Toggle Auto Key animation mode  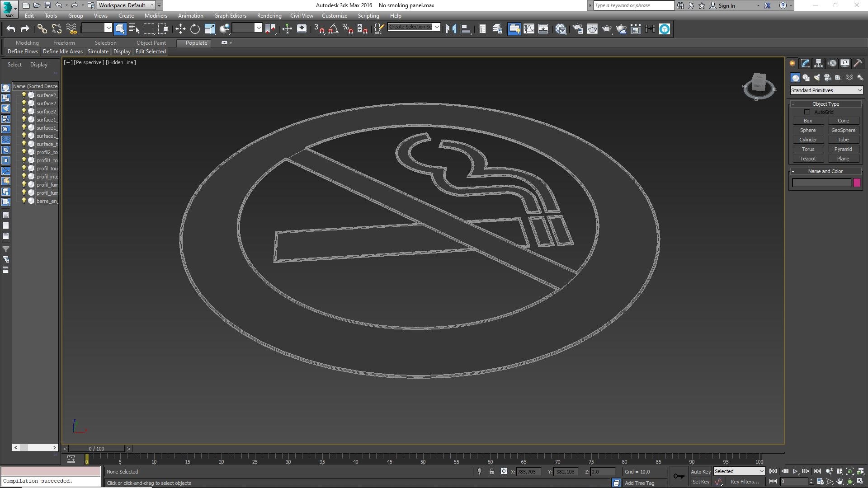pos(701,471)
